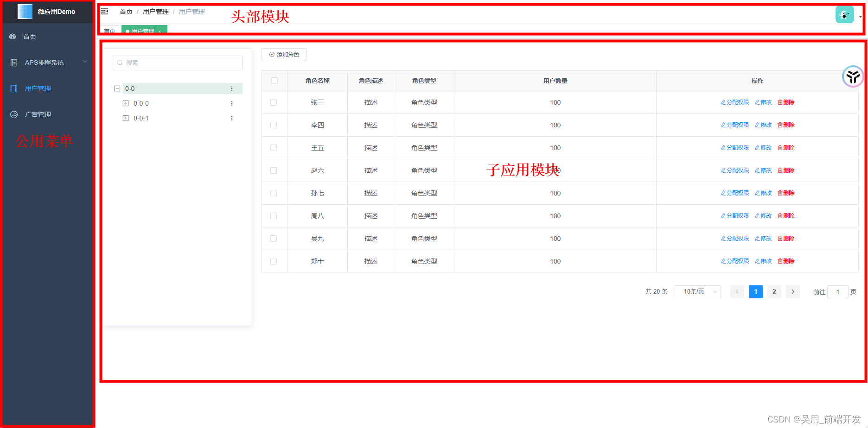The width and height of the screenshot is (868, 428).
Task: Click 删除 for 郑十
Action: [x=786, y=261]
